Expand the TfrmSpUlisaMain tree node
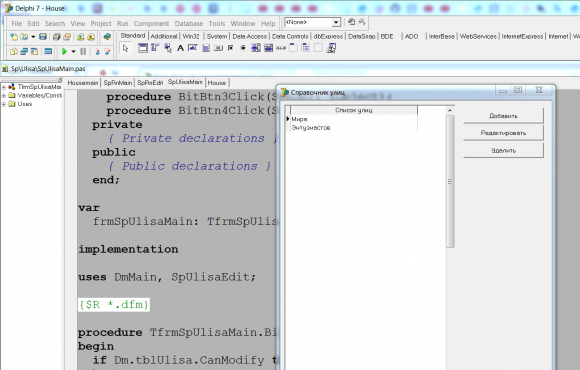Image resolution: width=580 pixels, height=370 pixels. 4,87
